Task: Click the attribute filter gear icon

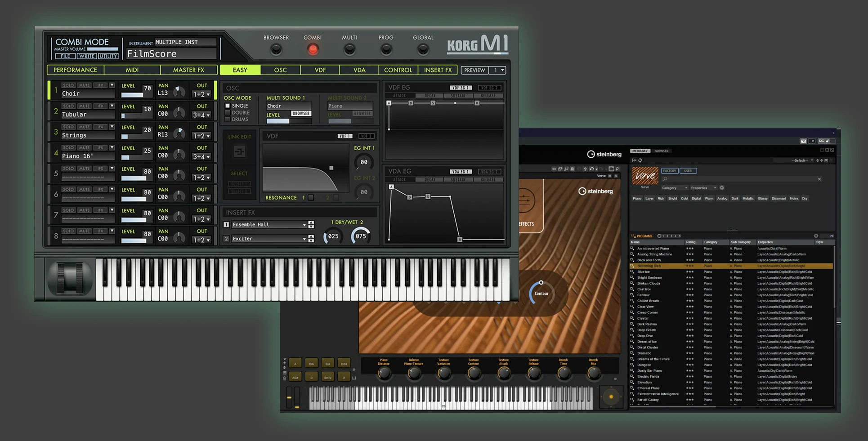Action: click(x=722, y=188)
